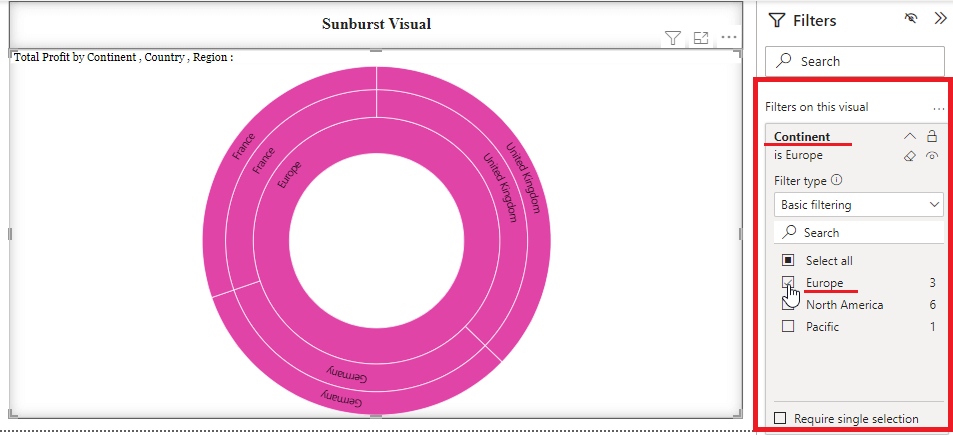This screenshot has height=435, width=953.
Task: Click the Filters pane search box
Action: 855,61
